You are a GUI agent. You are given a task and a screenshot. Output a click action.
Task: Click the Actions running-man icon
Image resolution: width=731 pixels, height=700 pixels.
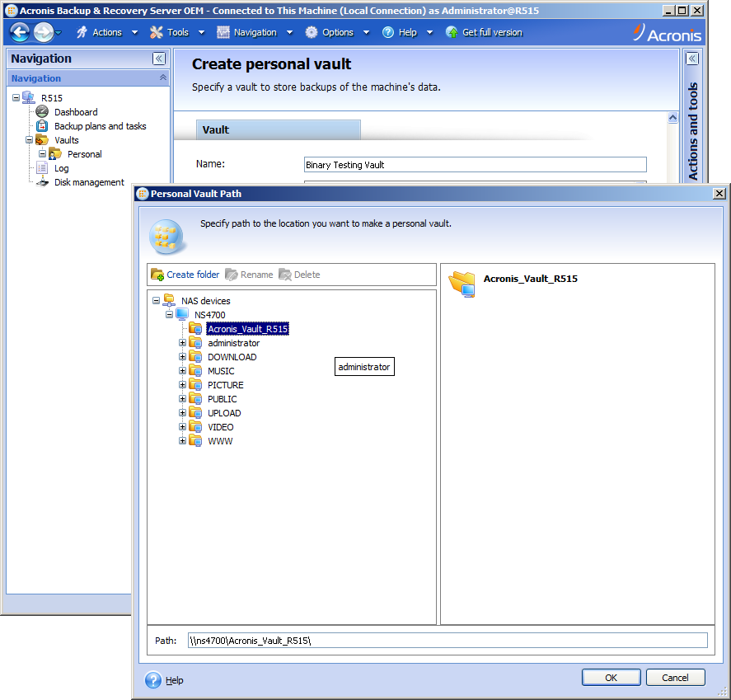(82, 32)
